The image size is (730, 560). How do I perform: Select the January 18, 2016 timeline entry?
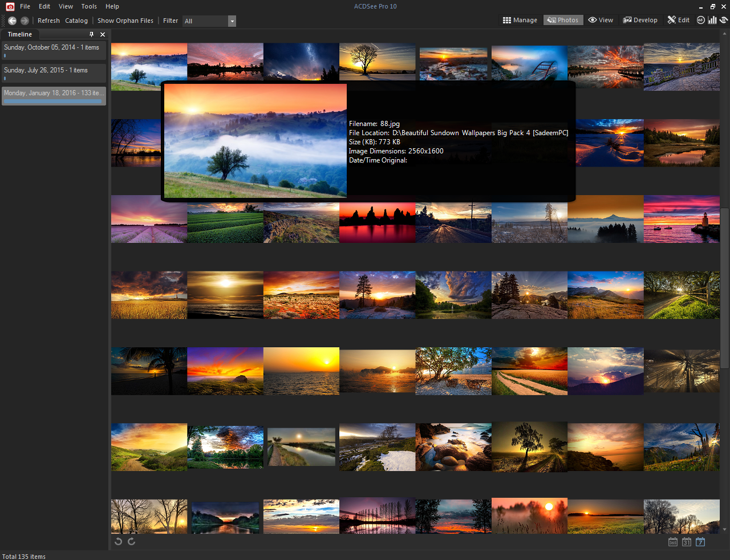coord(54,95)
